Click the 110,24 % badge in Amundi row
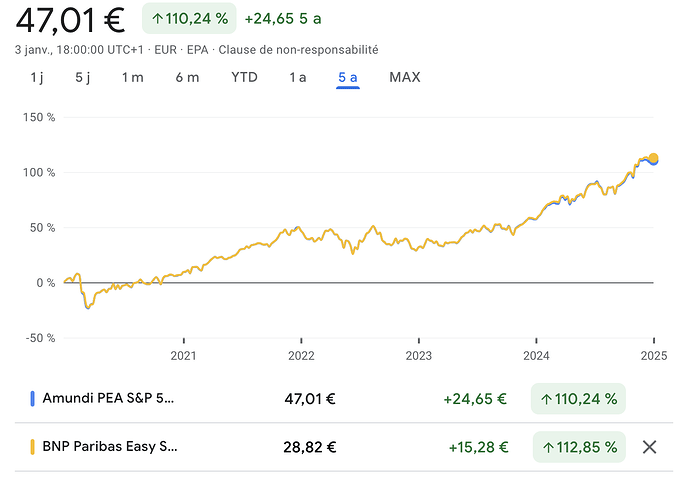 tap(578, 399)
